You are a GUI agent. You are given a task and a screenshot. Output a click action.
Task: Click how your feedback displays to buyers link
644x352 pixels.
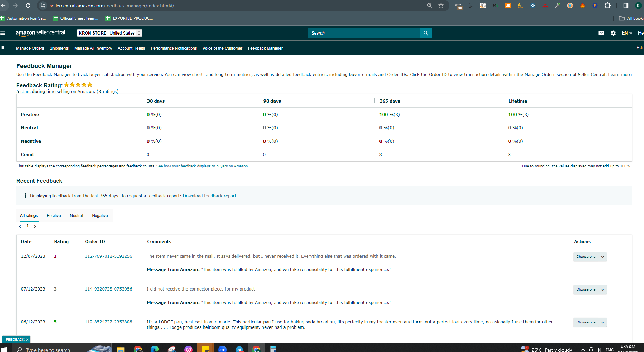pyautogui.click(x=202, y=166)
